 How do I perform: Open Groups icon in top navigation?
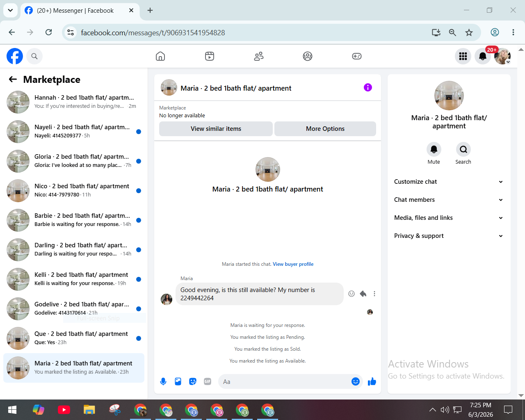coord(308,56)
